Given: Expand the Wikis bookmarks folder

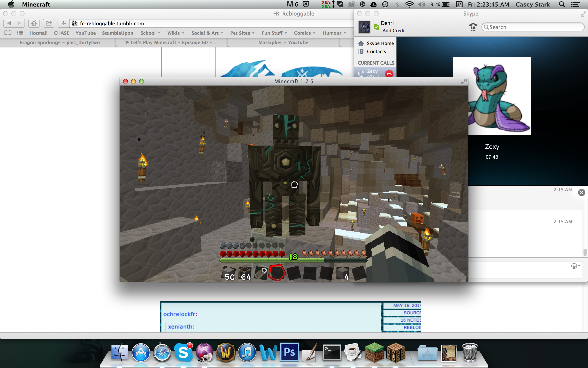Looking at the screenshot, I should (x=176, y=33).
